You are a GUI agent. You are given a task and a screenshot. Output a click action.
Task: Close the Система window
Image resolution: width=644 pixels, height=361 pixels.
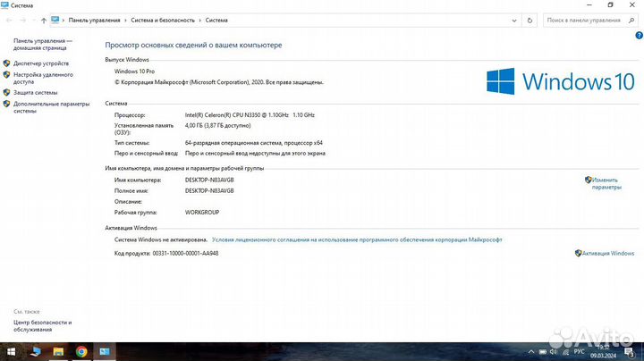632,5
